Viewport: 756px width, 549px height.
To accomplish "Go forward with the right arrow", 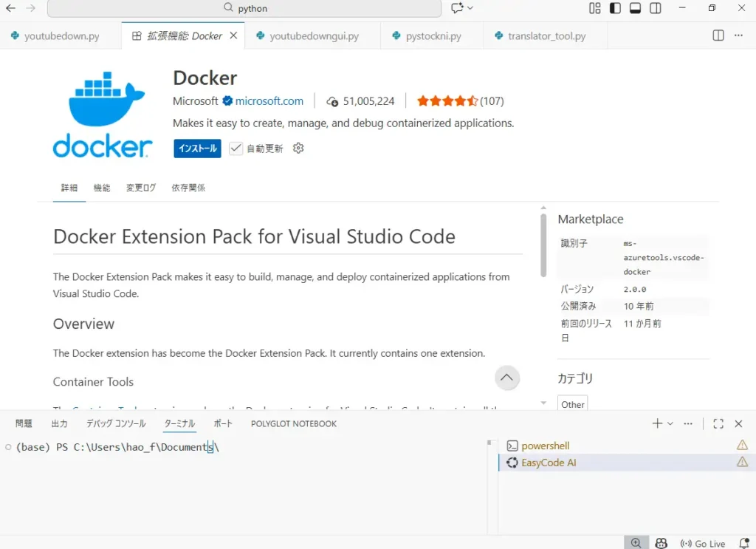I will tap(31, 8).
